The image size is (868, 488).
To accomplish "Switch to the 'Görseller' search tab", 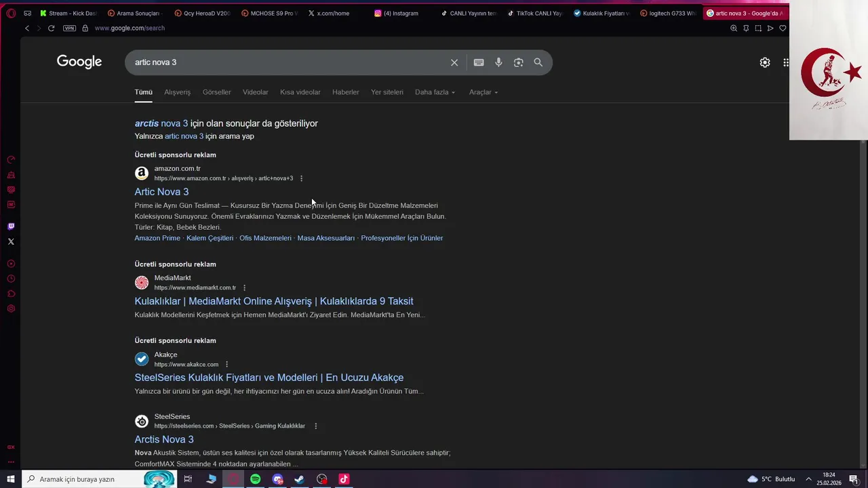I will tap(217, 92).
